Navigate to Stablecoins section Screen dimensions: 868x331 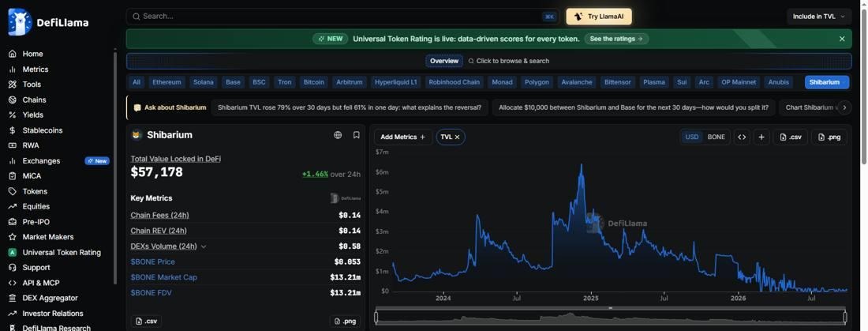pyautogui.click(x=42, y=130)
